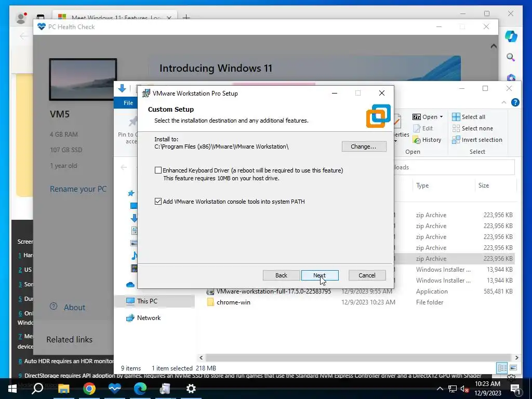Click the VMware setup title bar installer icon
The image size is (532, 399).
(146, 93)
